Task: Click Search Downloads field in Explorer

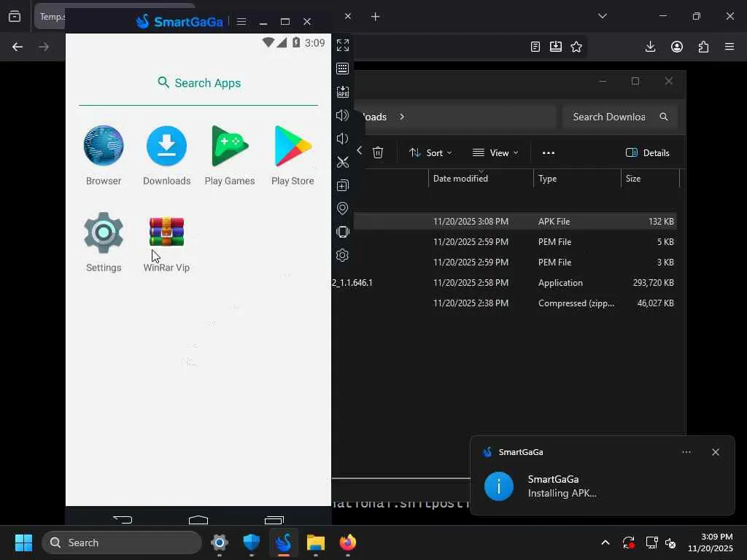Action: [619, 117]
